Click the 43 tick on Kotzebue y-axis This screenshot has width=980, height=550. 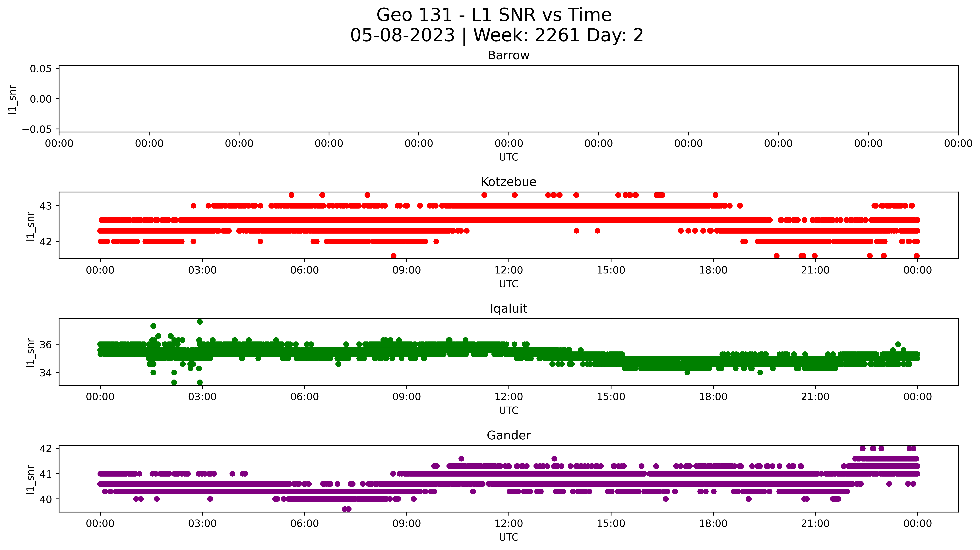(46, 206)
